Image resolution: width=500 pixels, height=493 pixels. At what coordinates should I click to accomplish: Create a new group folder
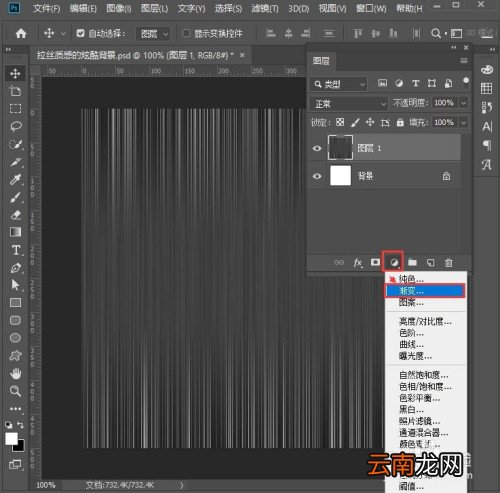point(412,262)
